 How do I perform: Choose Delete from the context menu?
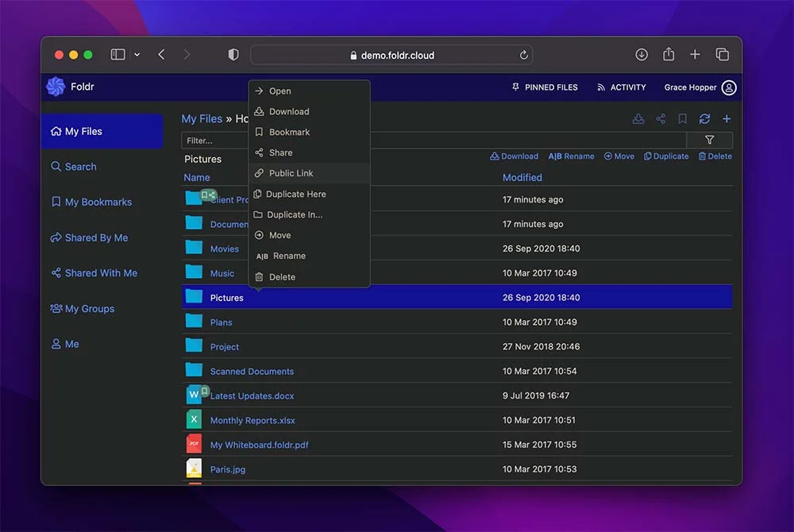310,277
